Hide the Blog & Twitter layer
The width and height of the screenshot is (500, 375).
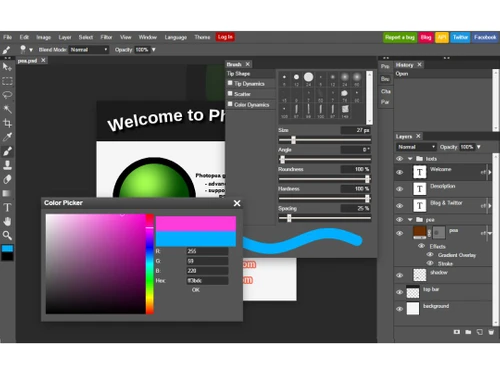[399, 206]
